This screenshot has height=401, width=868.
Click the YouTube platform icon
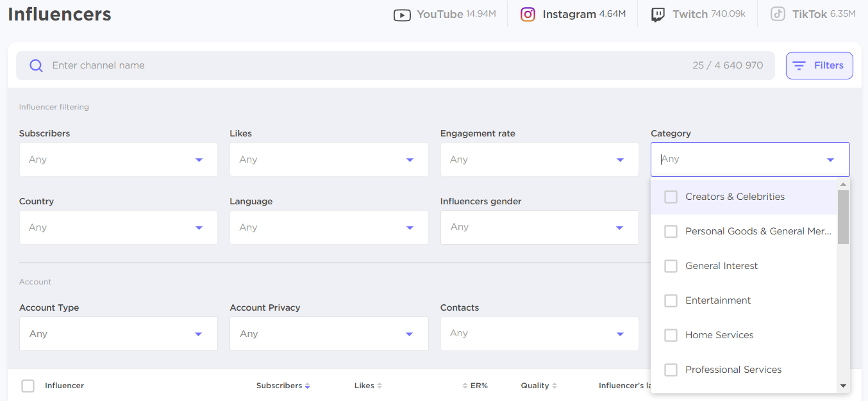click(x=402, y=15)
